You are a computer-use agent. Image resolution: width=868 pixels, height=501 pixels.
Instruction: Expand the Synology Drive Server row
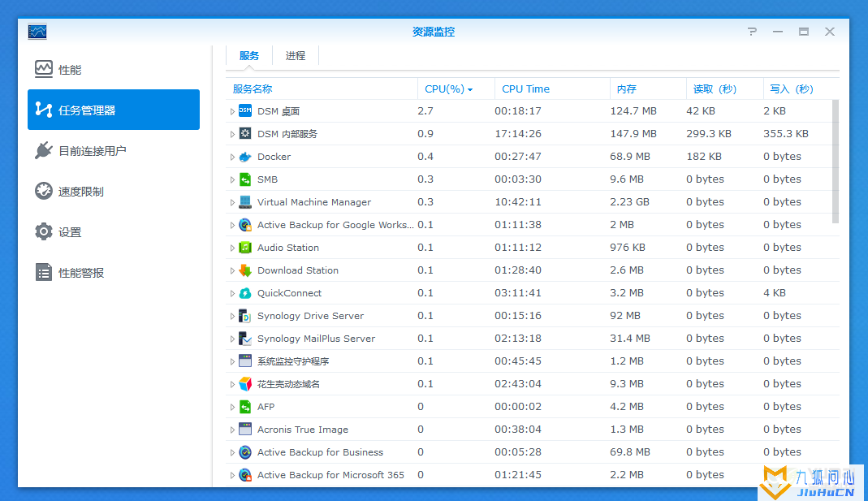pyautogui.click(x=232, y=316)
